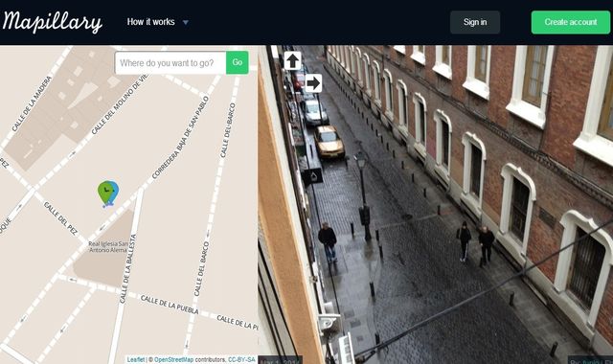613x364 pixels.
Task: Expand the How it works dropdown arrow
Action: tap(186, 22)
